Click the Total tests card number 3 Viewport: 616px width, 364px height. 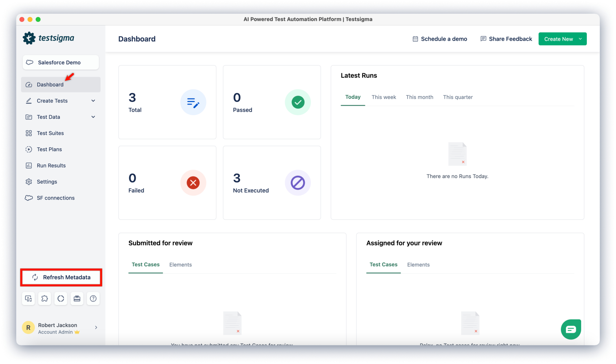coord(132,98)
